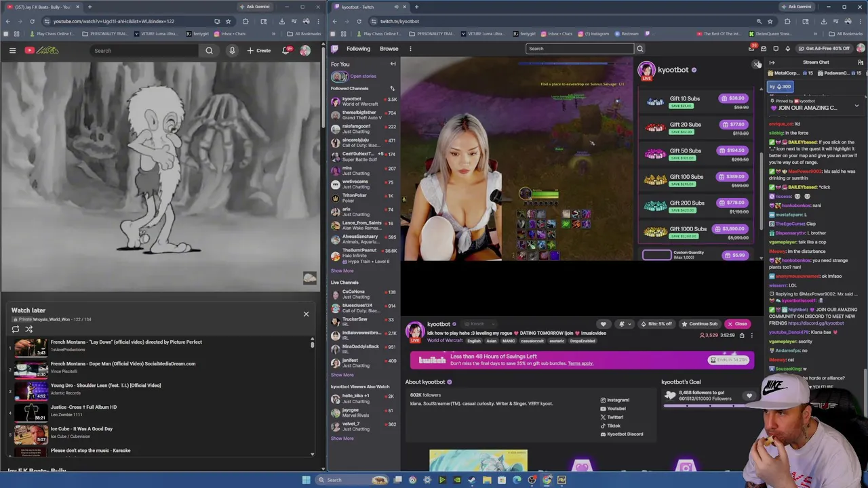The height and width of the screenshot is (488, 868).
Task: Open stream more options vertical dots
Action: pos(751,335)
